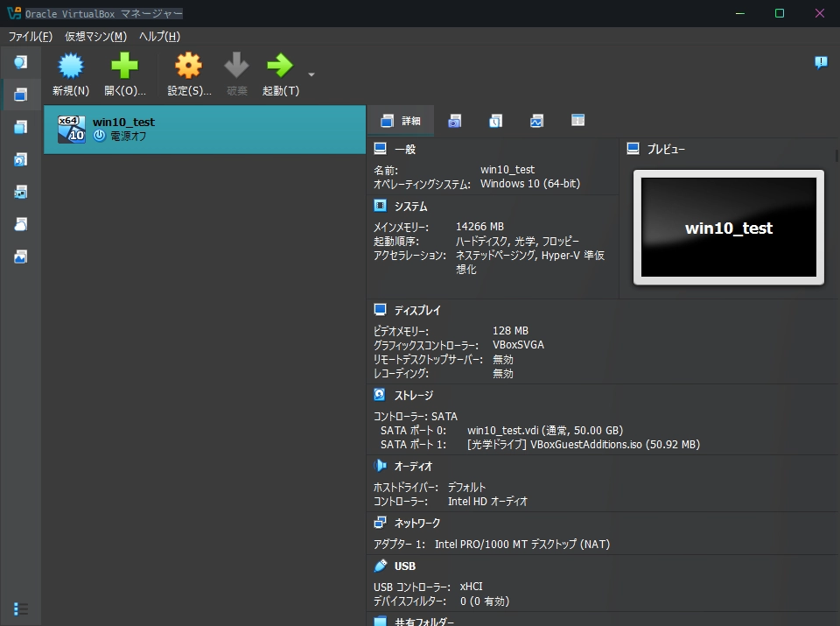Click the notification center icon at top right
840x626 pixels.
pyautogui.click(x=820, y=62)
